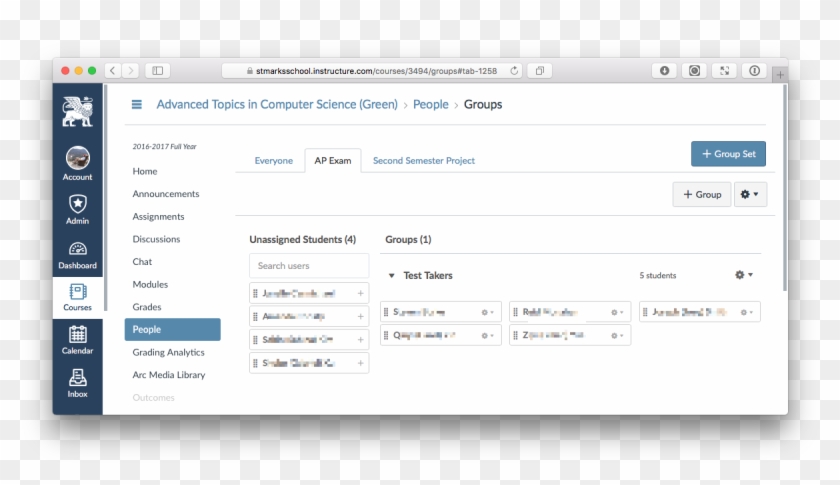This screenshot has height=485, width=840.
Task: Select People in the course menu
Action: [172, 330]
